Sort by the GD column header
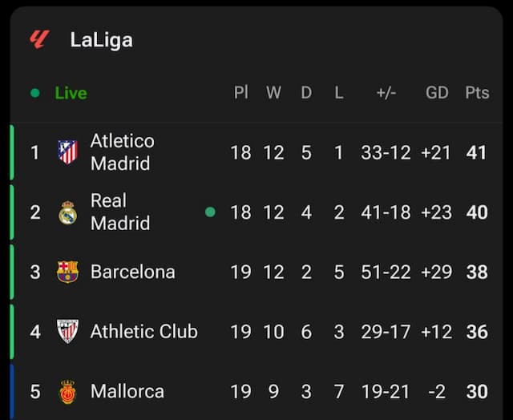Image resolution: width=513 pixels, height=420 pixels. [x=437, y=92]
